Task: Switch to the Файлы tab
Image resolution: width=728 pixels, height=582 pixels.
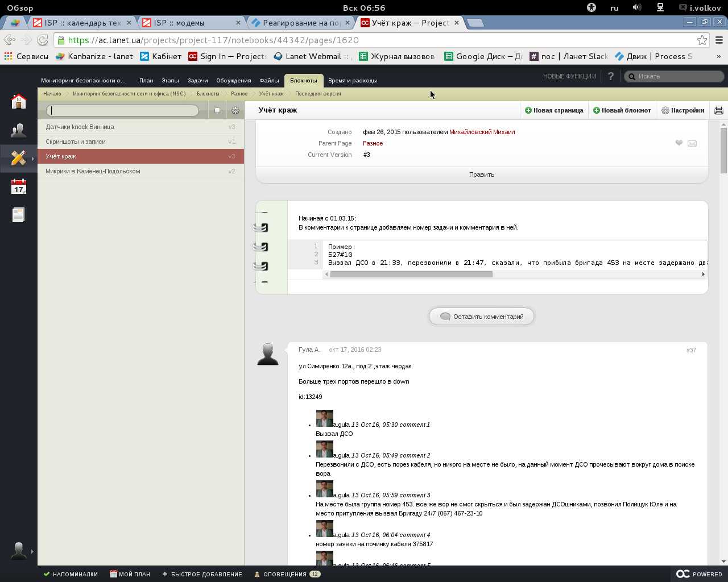Action: 270,80
